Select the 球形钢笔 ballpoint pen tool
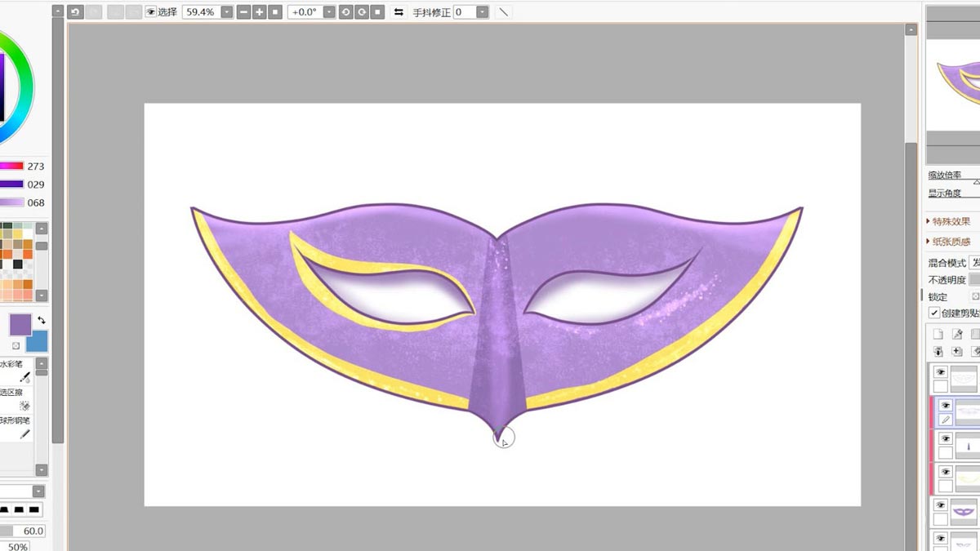 tap(17, 427)
